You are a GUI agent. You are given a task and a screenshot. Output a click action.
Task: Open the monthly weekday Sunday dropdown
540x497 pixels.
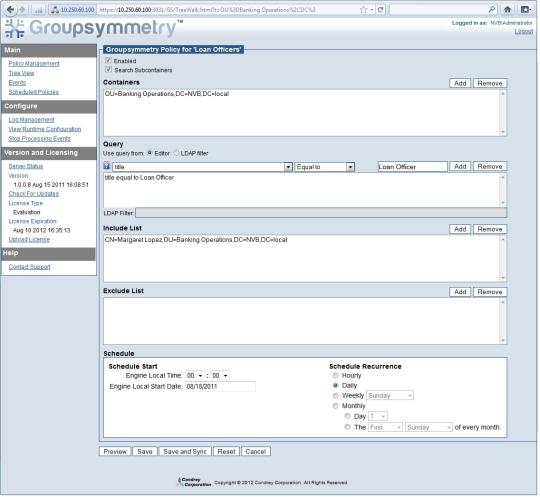[429, 427]
